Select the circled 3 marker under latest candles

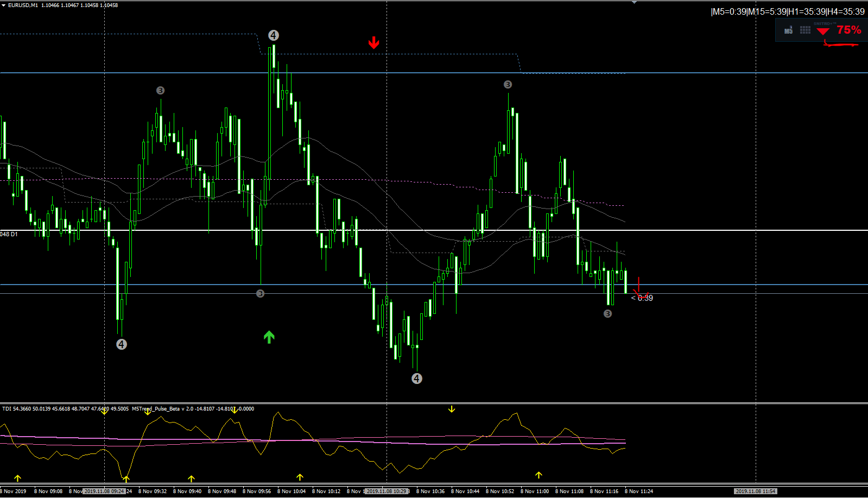point(607,314)
